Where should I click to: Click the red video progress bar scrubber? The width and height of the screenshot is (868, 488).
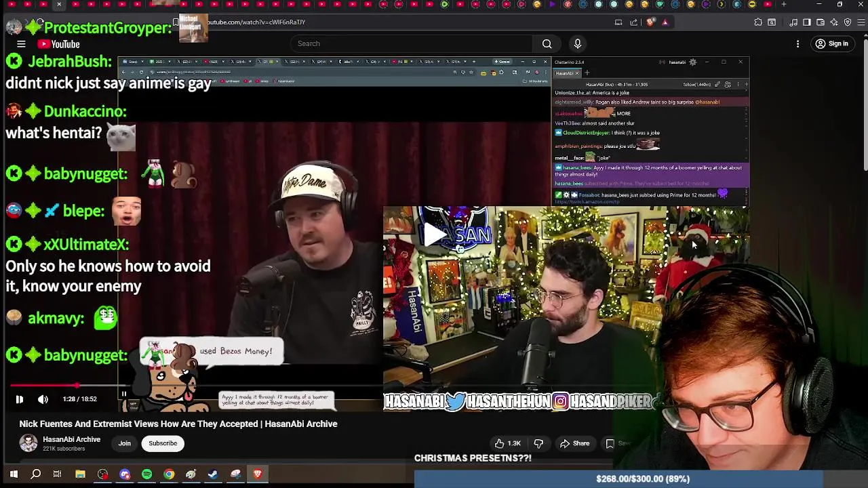(77, 385)
